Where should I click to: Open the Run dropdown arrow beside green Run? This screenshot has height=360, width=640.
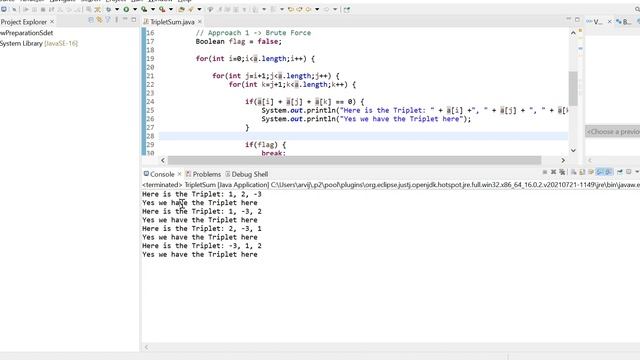135,9
